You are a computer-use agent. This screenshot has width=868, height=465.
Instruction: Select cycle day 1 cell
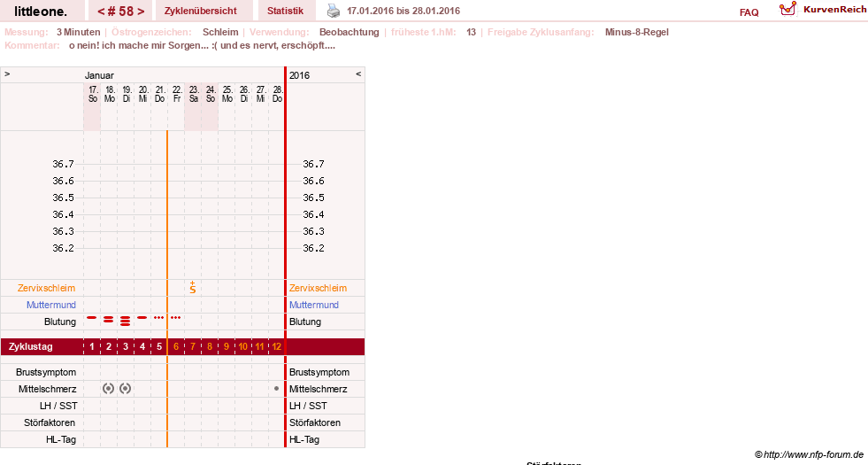[92, 346]
